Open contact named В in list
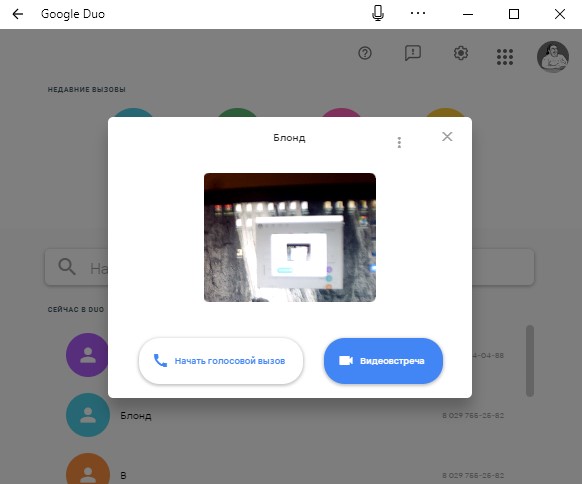The width and height of the screenshot is (582, 484). tap(123, 475)
